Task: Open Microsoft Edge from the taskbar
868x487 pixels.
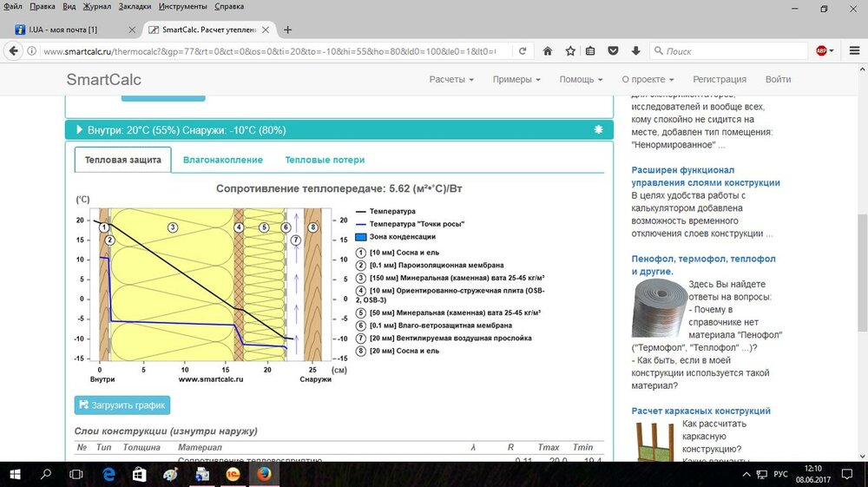Action: [109, 474]
